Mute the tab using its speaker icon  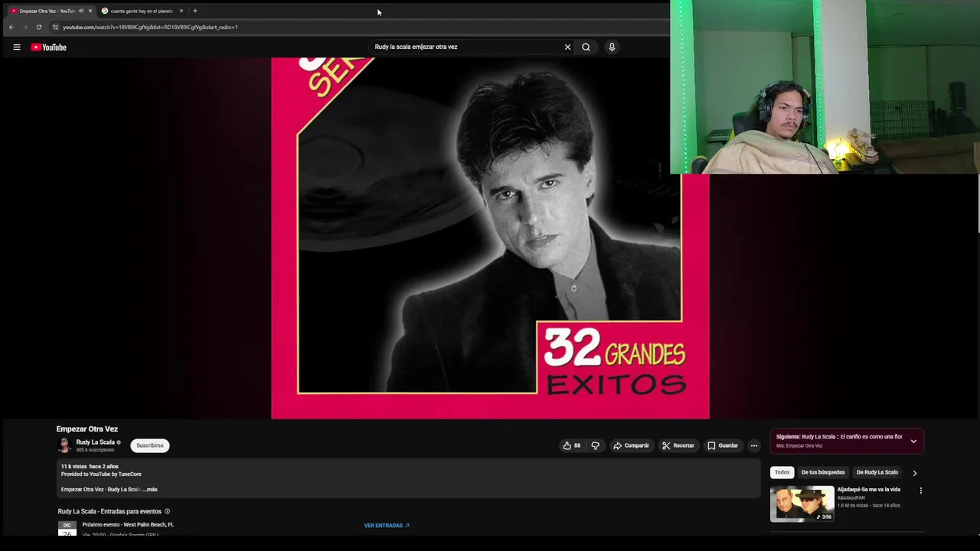(81, 11)
